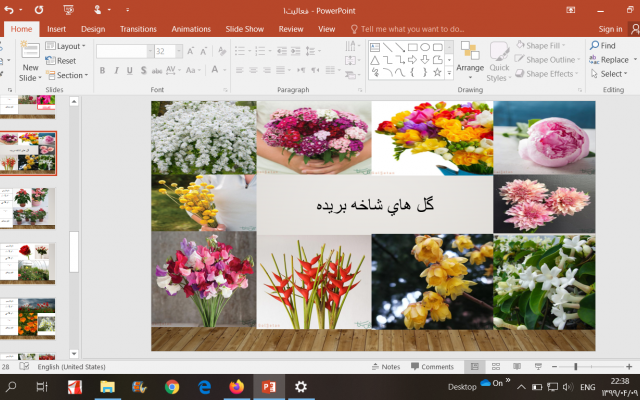Open Chrome from the taskbar

coord(172,387)
